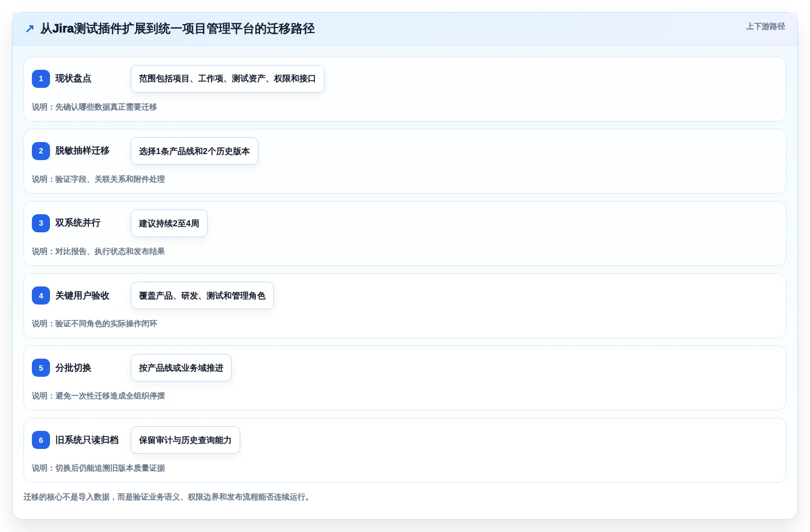Click step number badge 6 for 旧系统只读归档

pyautogui.click(x=41, y=440)
